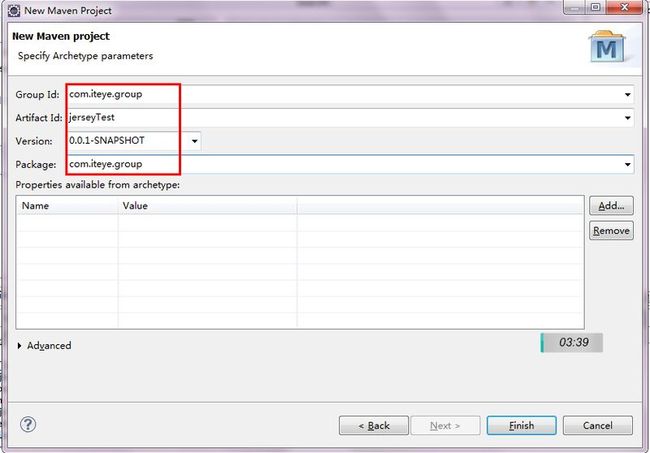Close the New Maven Project window
Screen dimensions: 650x453
pos(624,7)
